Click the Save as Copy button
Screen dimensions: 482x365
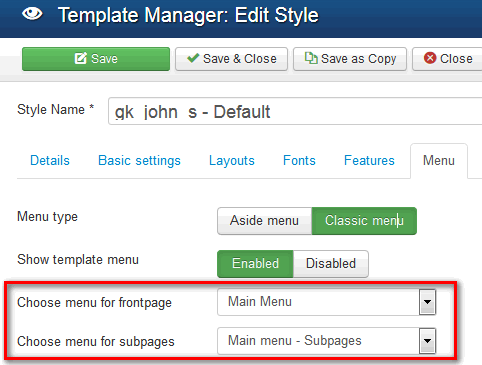(x=350, y=59)
